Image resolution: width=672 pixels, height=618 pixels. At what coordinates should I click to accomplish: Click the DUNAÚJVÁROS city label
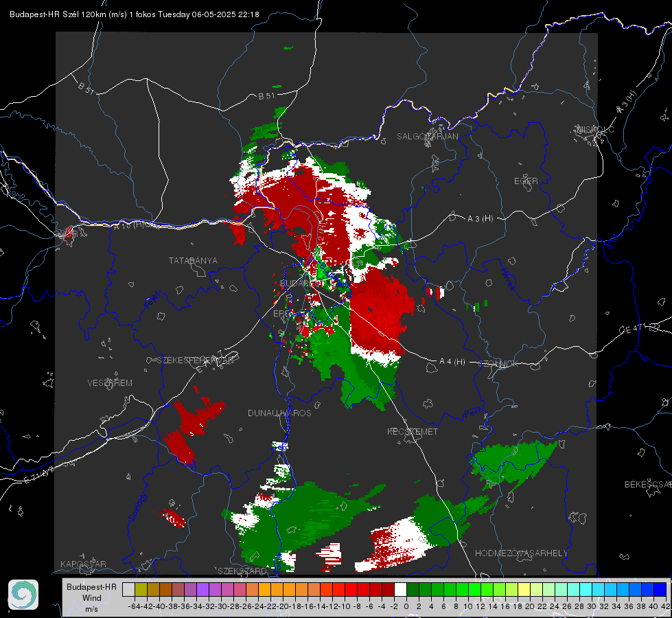[279, 413]
